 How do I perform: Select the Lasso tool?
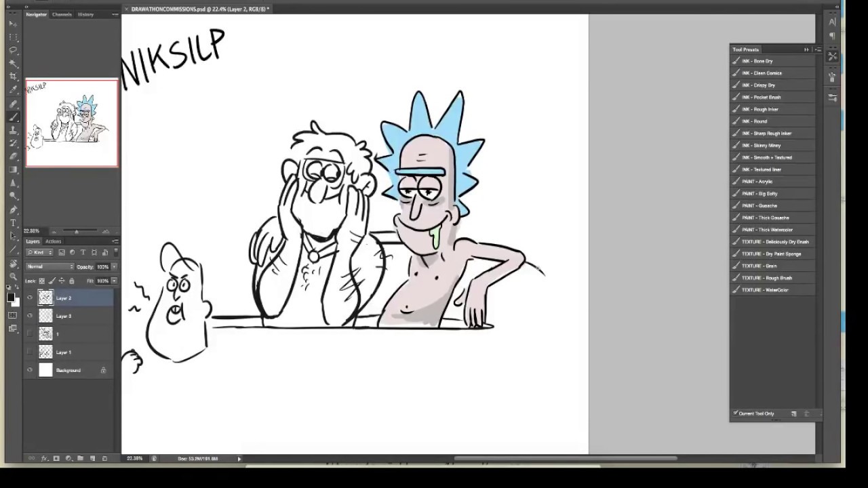13,51
